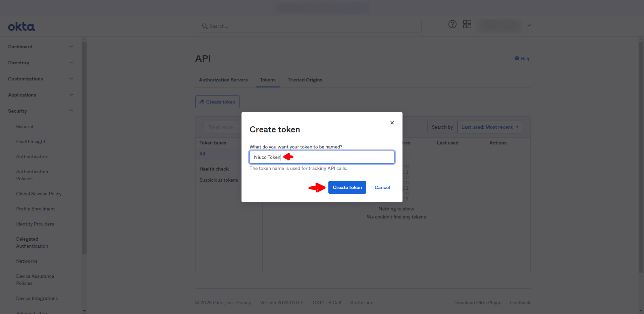Open Device Integrations in sidebar
Viewport: 644px width, 314px height.
(37, 298)
